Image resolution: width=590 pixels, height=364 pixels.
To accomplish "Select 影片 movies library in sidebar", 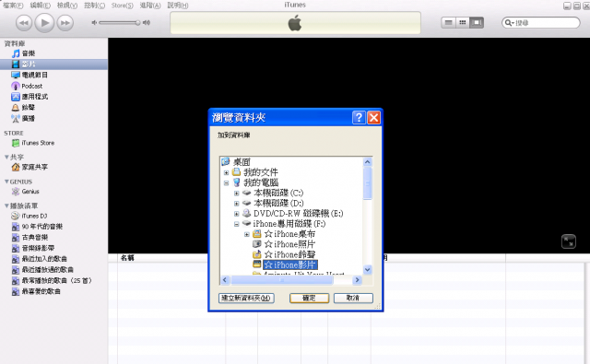I will [x=53, y=65].
